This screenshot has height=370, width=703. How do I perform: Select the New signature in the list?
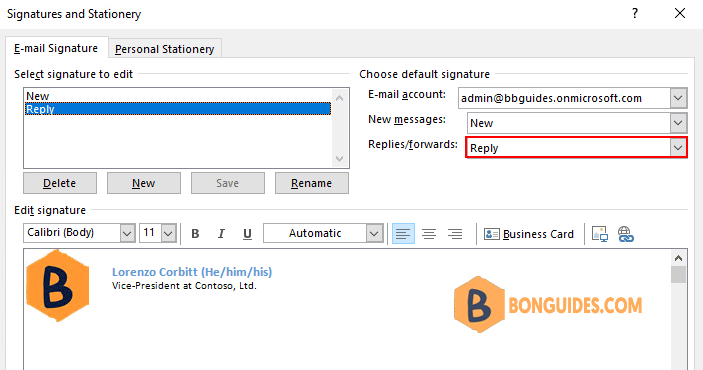click(x=178, y=96)
